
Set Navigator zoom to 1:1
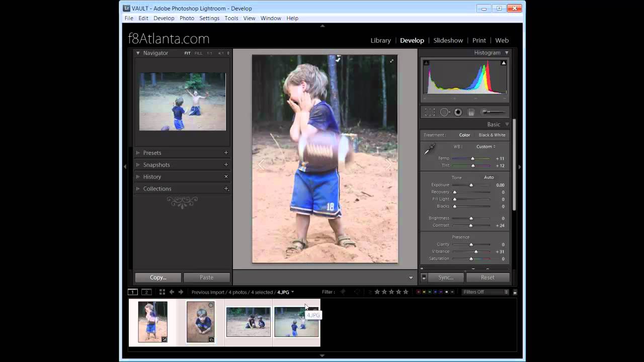[x=209, y=53]
